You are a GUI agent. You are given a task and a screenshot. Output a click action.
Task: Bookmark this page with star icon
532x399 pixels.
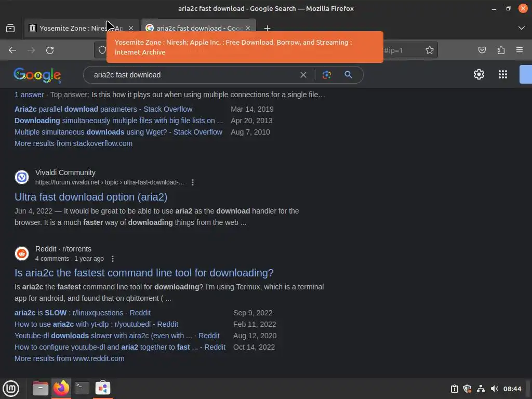click(x=430, y=50)
